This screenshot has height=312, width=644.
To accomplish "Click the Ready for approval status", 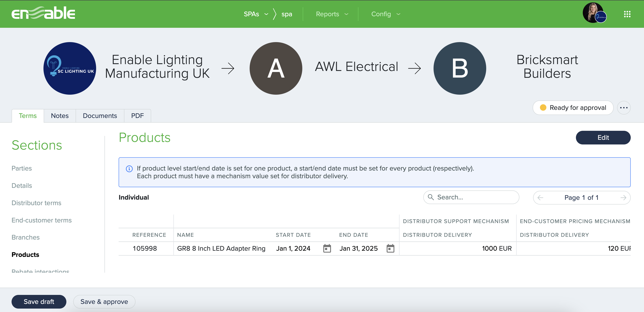I will pyautogui.click(x=573, y=108).
